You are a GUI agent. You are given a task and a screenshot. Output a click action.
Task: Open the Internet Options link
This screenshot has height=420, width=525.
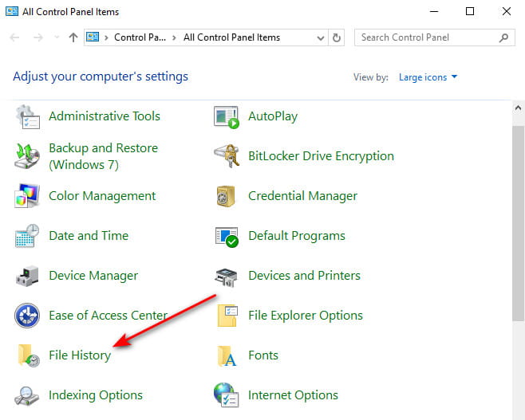coord(293,395)
